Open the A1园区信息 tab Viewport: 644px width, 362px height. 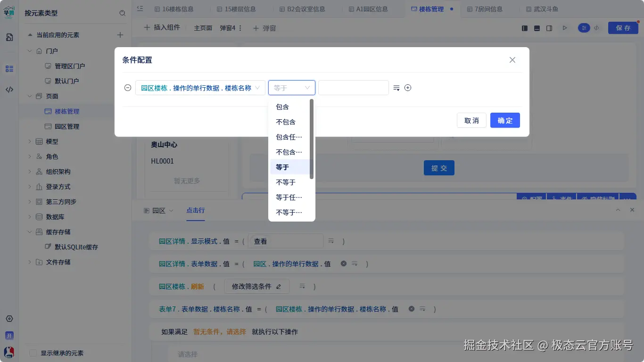click(368, 9)
